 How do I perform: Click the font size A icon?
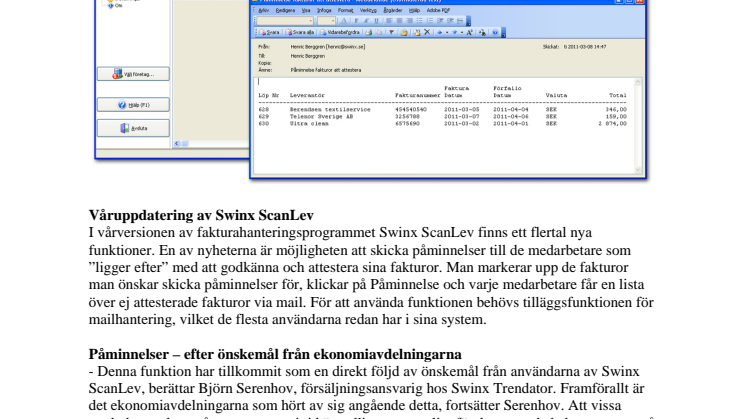pos(469,32)
